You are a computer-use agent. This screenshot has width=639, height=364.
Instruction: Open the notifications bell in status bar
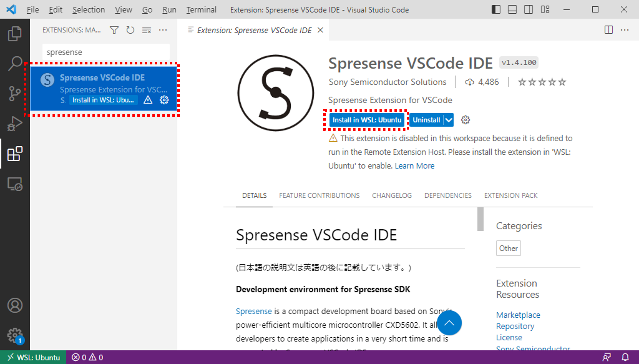point(625,357)
